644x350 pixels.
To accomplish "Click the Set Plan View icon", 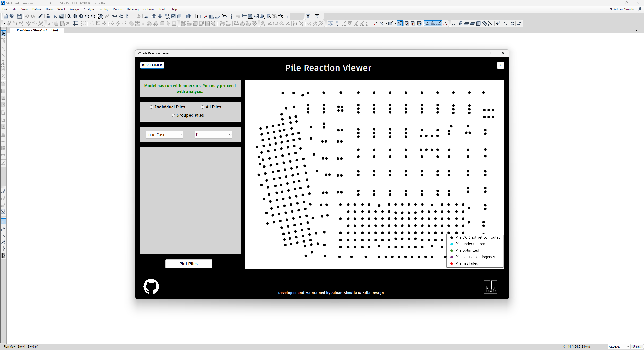I will coord(121,16).
